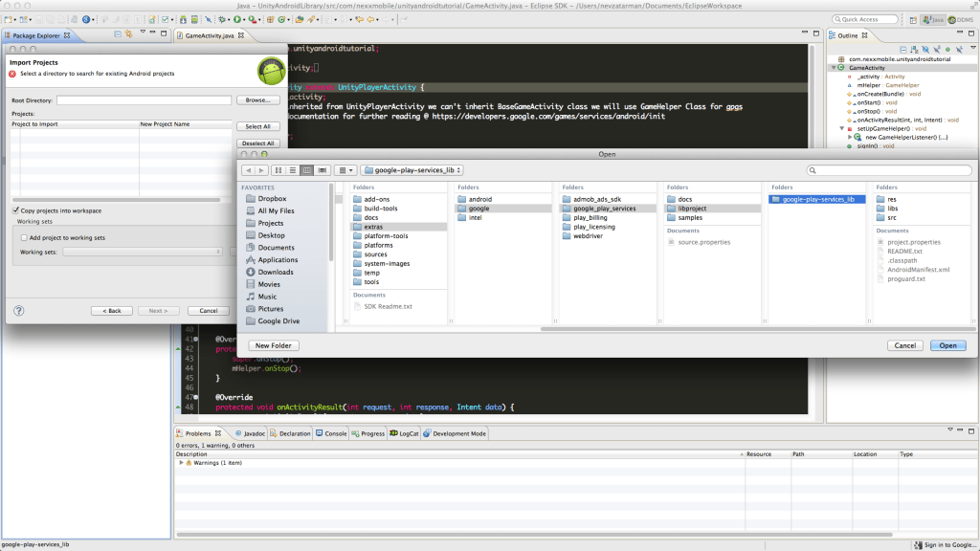The height and width of the screenshot is (551, 980).
Task: Click the back arrow in Open dialog
Action: pos(250,170)
